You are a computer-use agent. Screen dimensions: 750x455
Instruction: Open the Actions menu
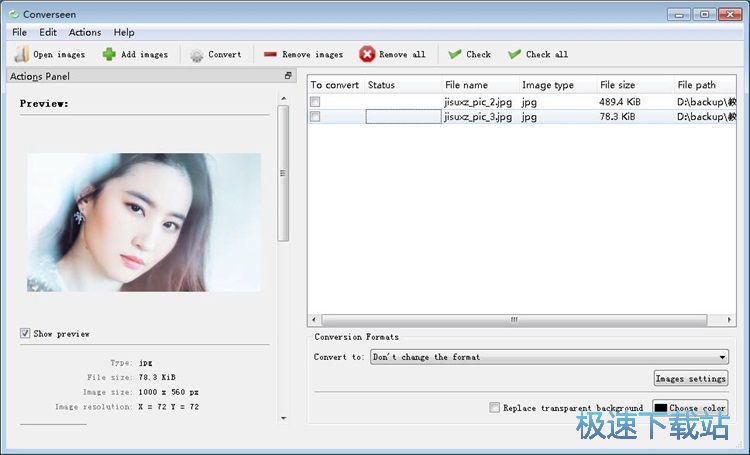click(x=85, y=32)
